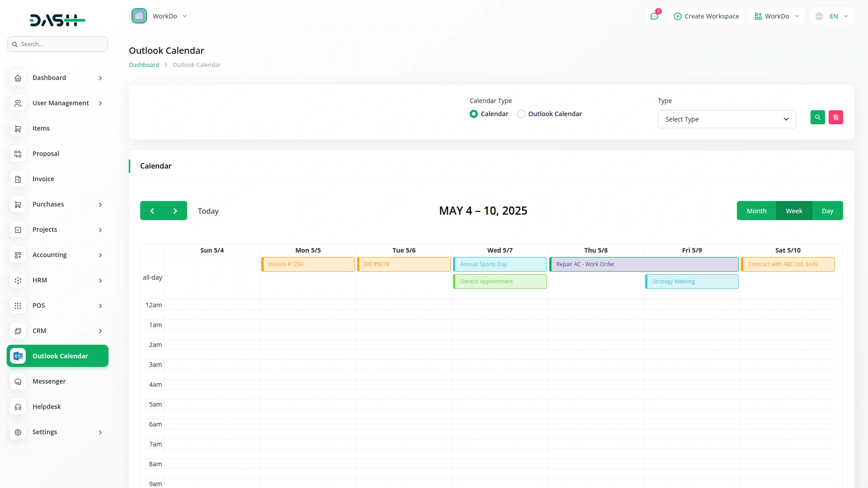Screen dimensions: 868x488
Task: Switch to Month view tab
Action: pos(756,211)
